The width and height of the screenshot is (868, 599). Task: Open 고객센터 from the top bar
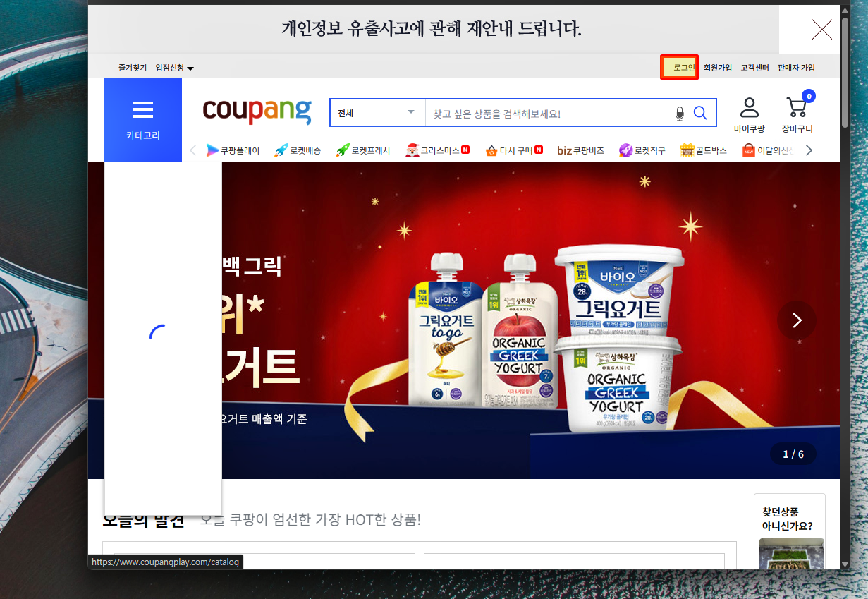[x=754, y=68]
